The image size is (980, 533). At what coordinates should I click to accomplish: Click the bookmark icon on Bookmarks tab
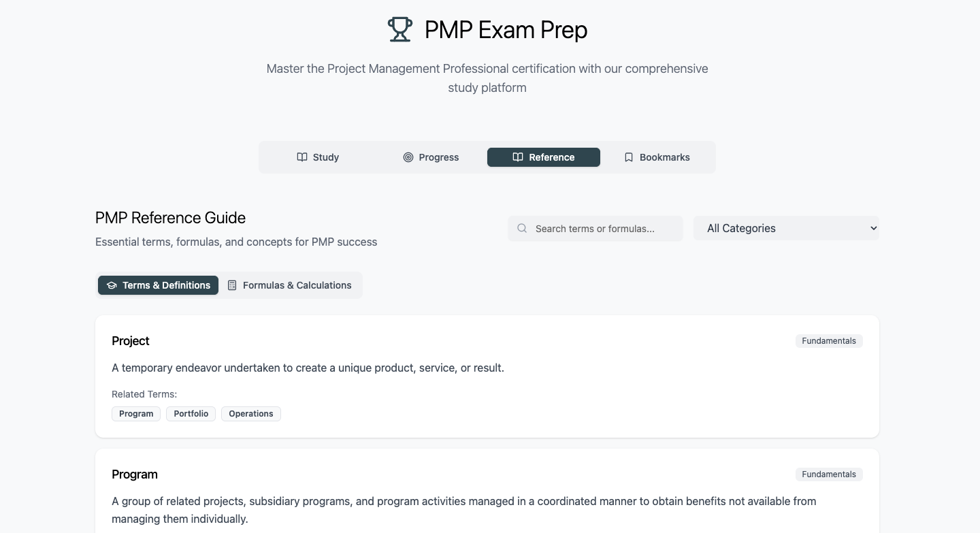[629, 157]
